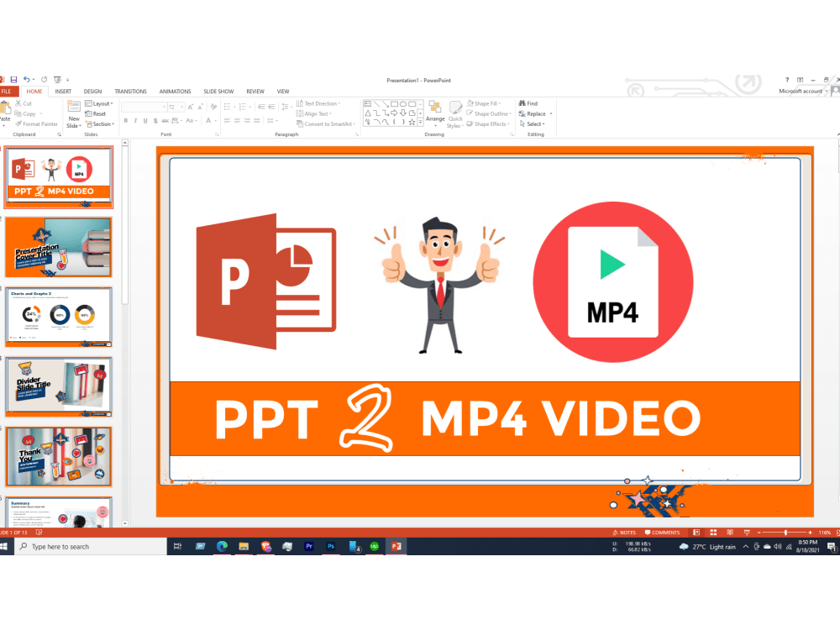Open the Section dropdown
The width and height of the screenshot is (840, 630).
pyautogui.click(x=100, y=123)
